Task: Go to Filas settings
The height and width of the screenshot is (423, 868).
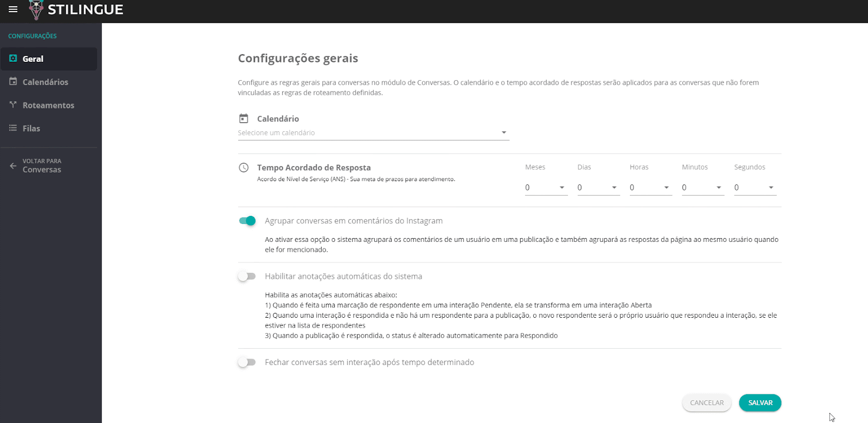Action: coord(49,129)
